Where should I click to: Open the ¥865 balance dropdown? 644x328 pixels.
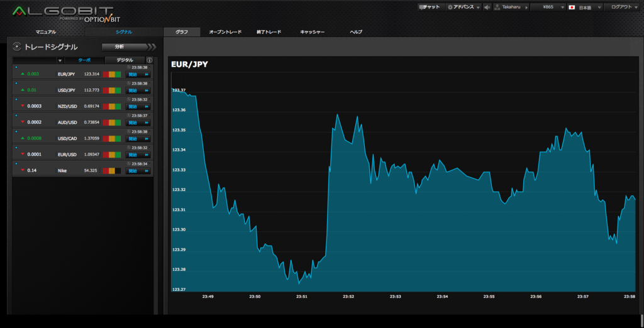point(548,7)
